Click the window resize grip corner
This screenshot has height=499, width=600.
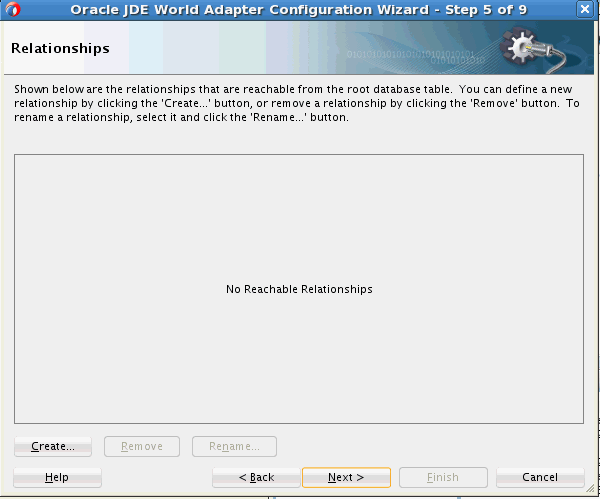click(x=590, y=488)
